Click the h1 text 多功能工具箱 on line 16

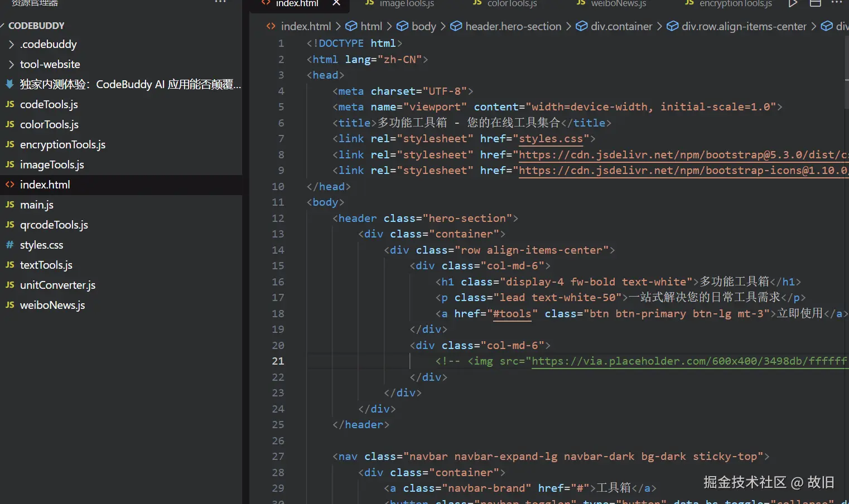tap(735, 282)
